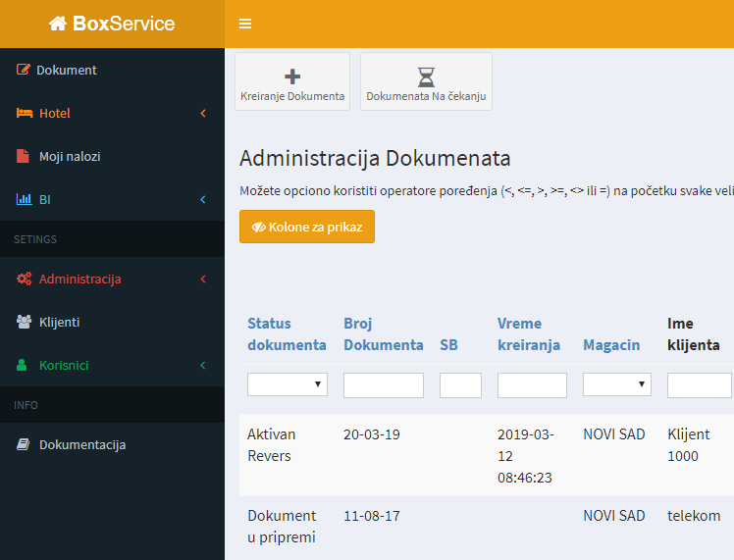Click the Kreiranje Dokumenta button
734x560 pixels.
tap(292, 81)
